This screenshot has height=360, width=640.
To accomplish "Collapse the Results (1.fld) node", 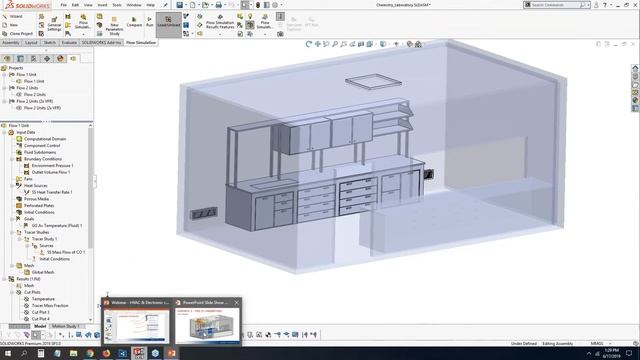I will tap(4, 279).
